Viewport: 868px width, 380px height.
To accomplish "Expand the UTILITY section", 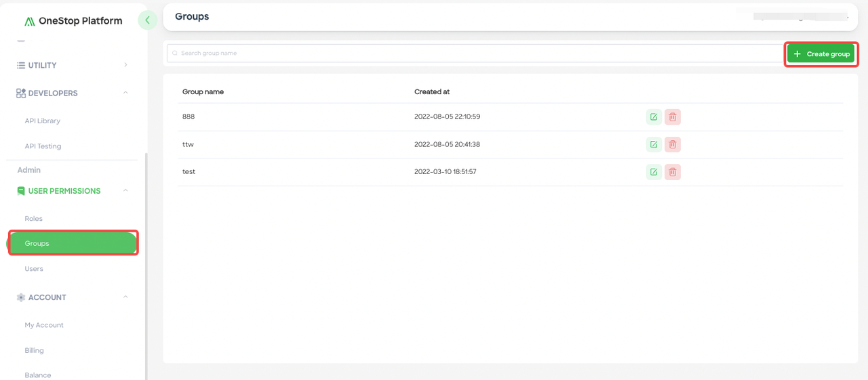I will tap(125, 65).
